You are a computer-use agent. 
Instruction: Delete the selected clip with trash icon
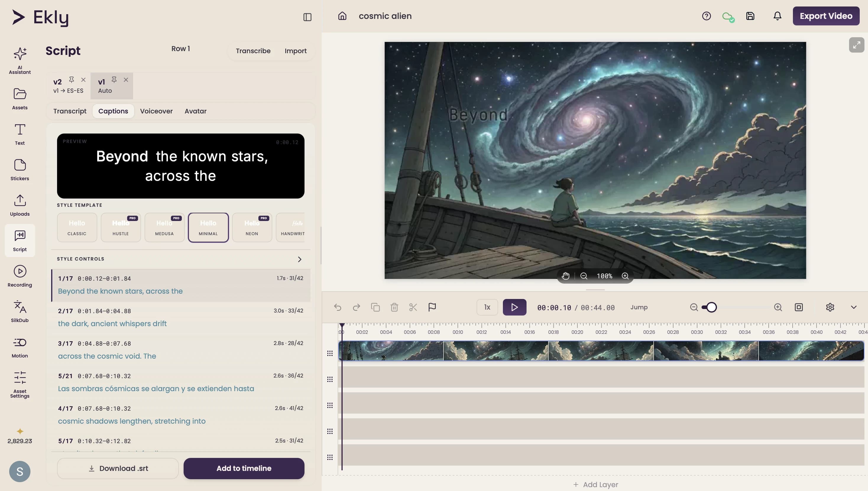click(x=394, y=307)
